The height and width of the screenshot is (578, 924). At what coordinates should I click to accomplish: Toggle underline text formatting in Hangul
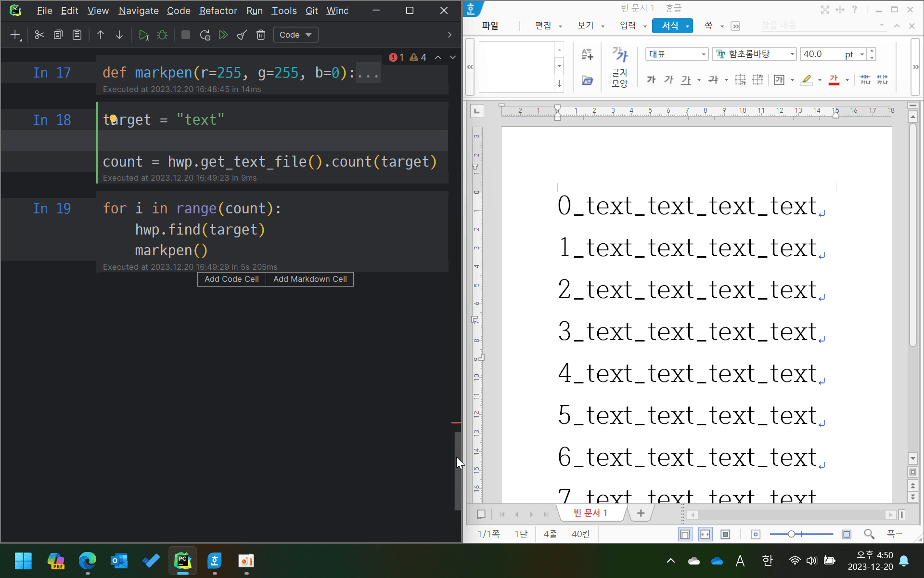[686, 79]
